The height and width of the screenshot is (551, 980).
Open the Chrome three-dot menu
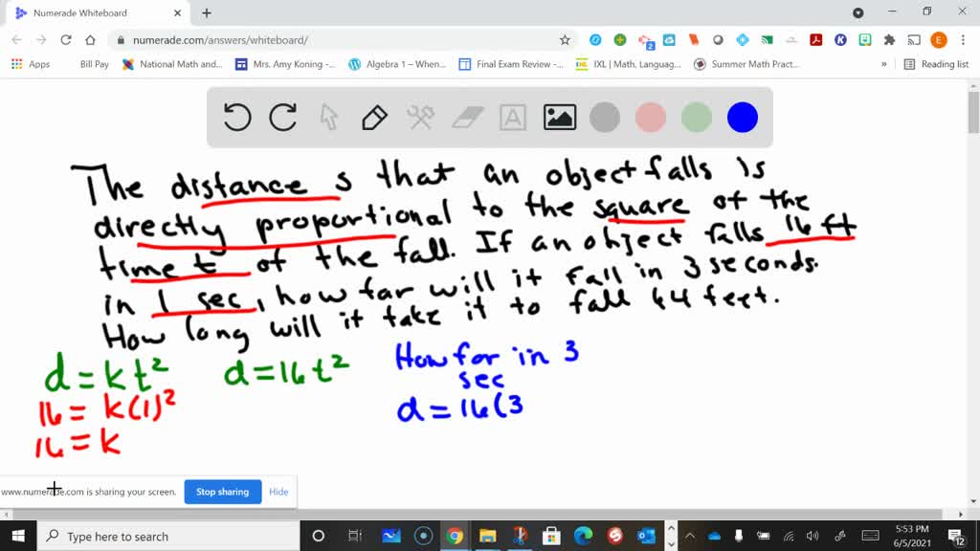coord(964,40)
